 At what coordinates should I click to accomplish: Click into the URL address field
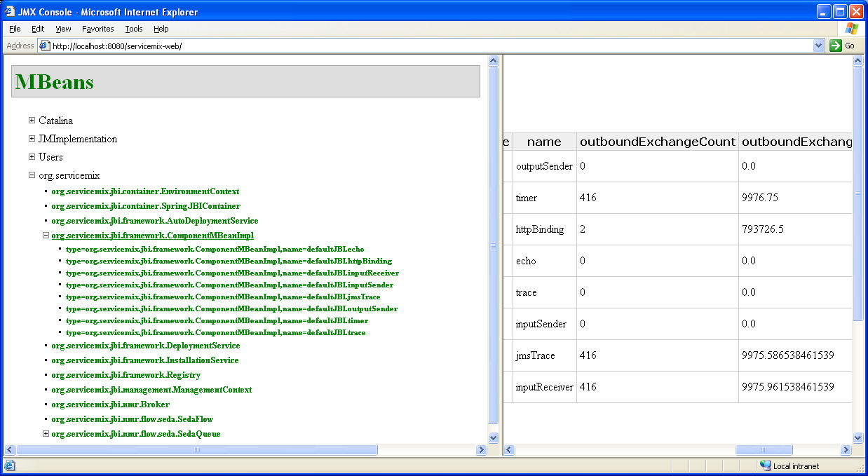(421, 46)
